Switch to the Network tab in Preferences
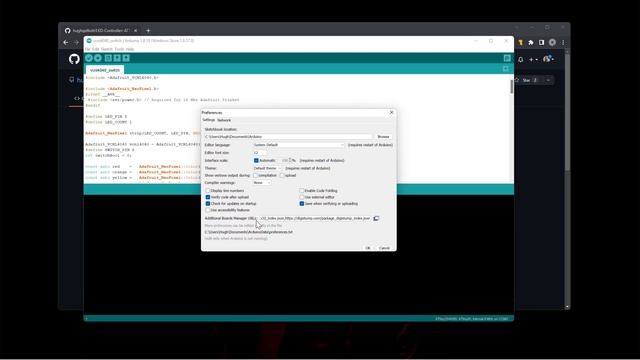The height and width of the screenshot is (360, 640). click(x=224, y=120)
